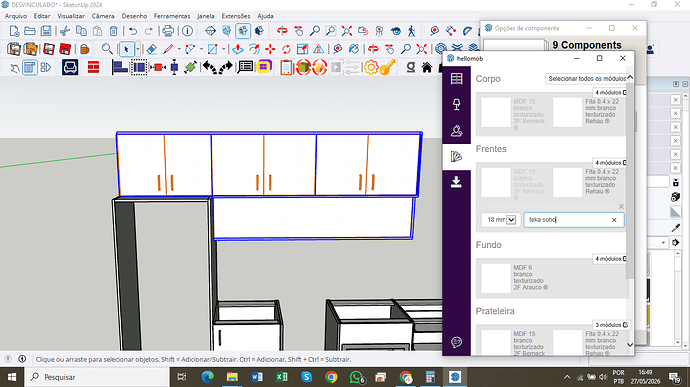
Task: Click the orange gear settings icon
Action: point(371,67)
